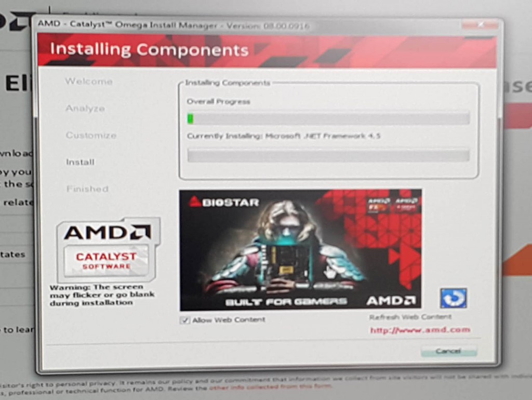Click the screen flicker warning text
The height and width of the screenshot is (400, 532).
click(x=102, y=295)
